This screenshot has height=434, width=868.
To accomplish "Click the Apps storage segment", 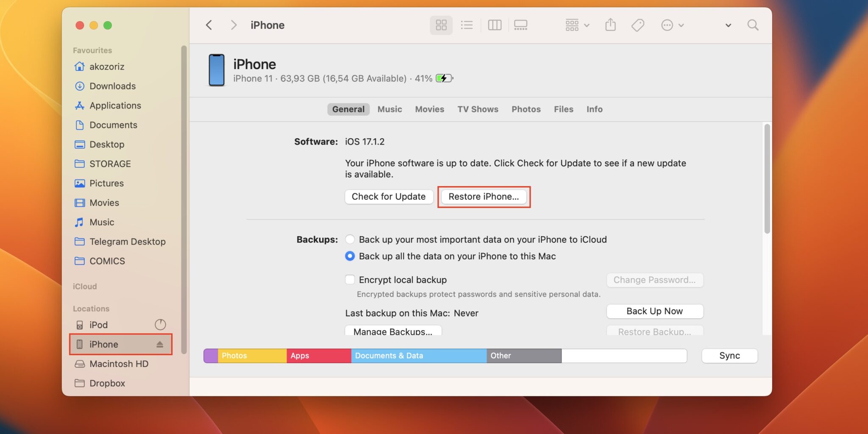I will tap(319, 356).
